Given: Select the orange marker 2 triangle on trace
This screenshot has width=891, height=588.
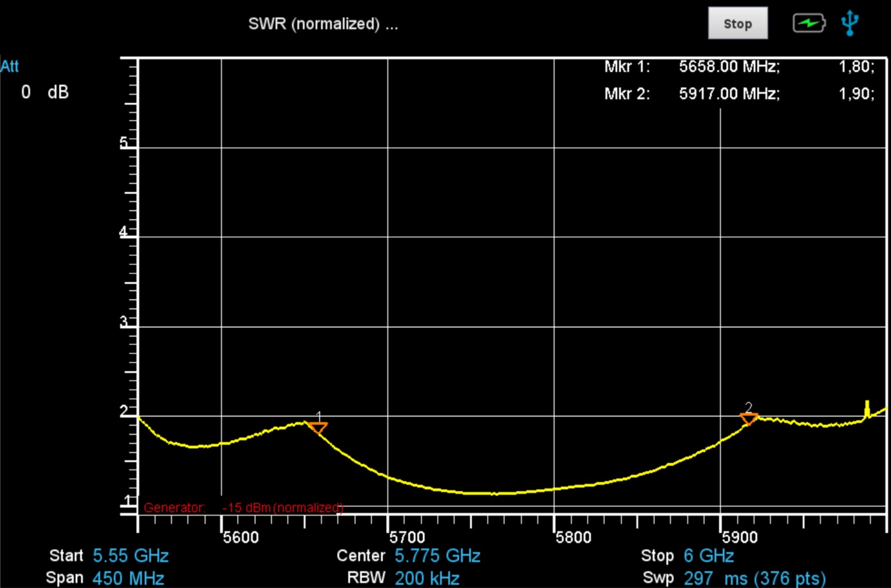Looking at the screenshot, I should point(749,418).
